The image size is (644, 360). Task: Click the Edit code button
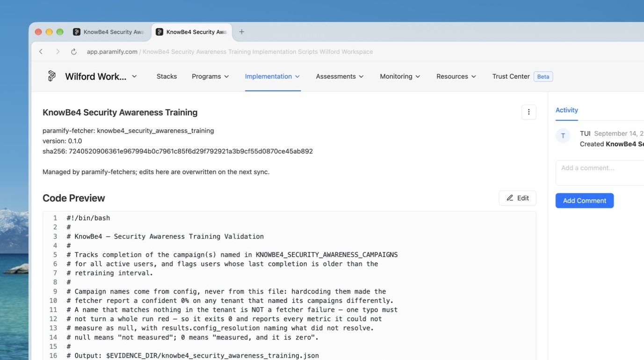click(x=517, y=198)
